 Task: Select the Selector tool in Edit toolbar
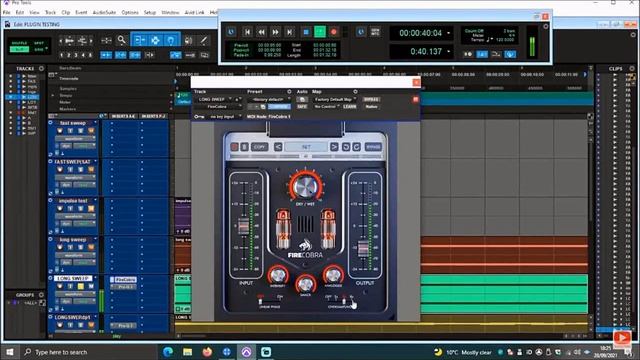coord(155,40)
